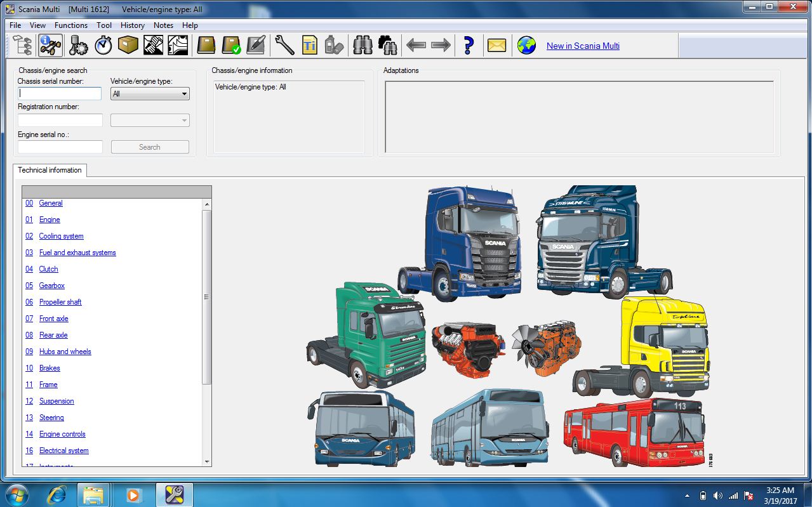Open the tree structure view icon
812x507 pixels.
22,46
